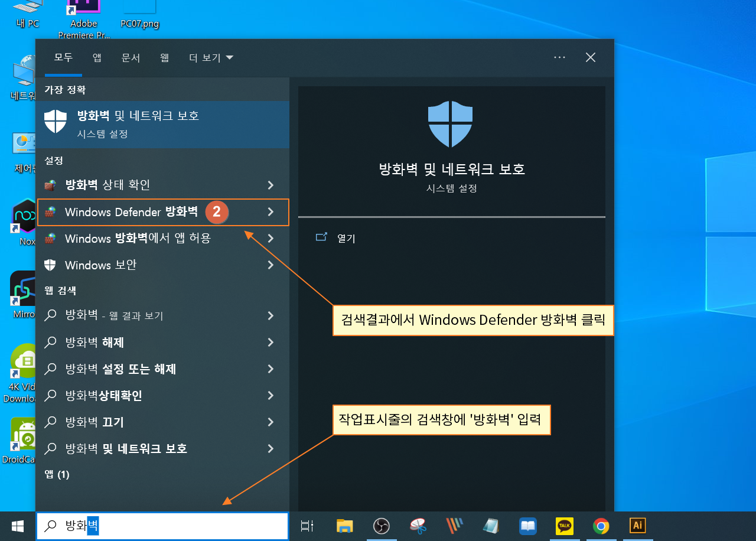756x541 pixels.
Task: Open the Windows Start button
Action: [x=18, y=526]
